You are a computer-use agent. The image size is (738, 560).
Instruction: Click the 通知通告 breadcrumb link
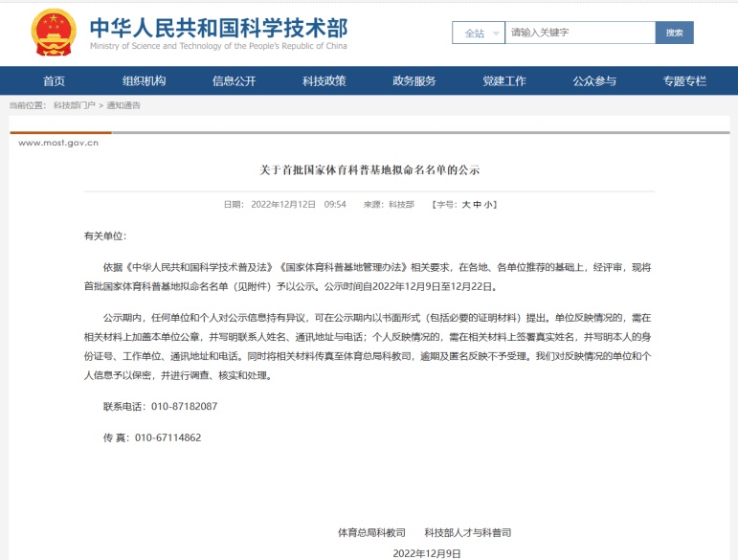123,104
